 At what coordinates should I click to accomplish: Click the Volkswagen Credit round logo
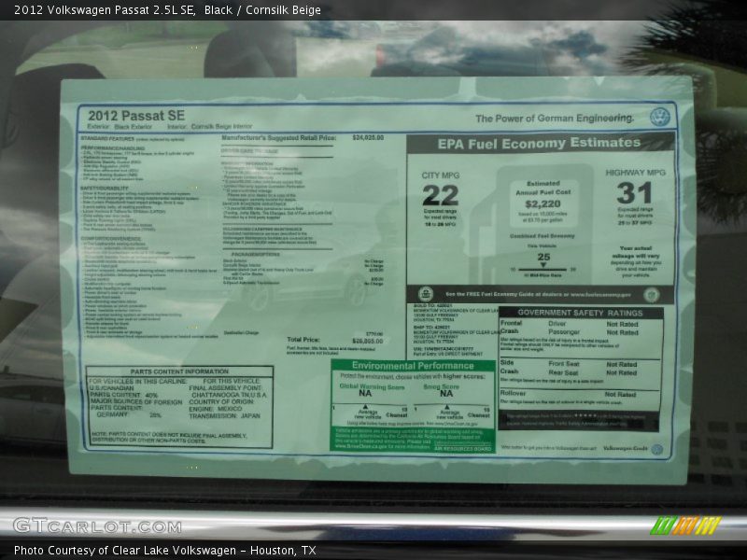coord(657,449)
